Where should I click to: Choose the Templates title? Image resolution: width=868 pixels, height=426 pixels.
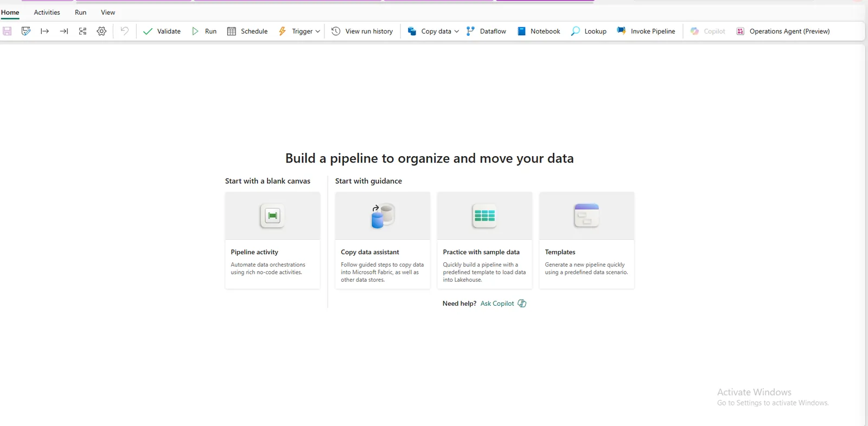point(560,252)
